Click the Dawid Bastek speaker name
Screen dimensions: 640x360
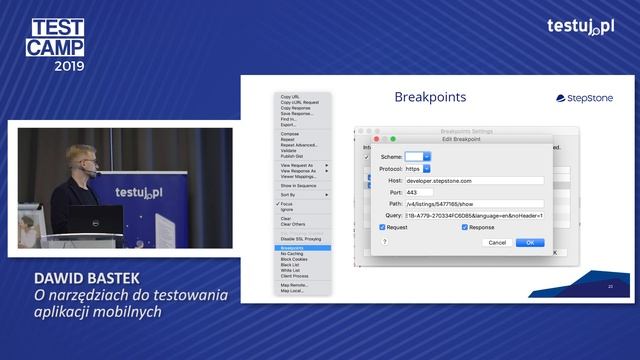[87, 278]
